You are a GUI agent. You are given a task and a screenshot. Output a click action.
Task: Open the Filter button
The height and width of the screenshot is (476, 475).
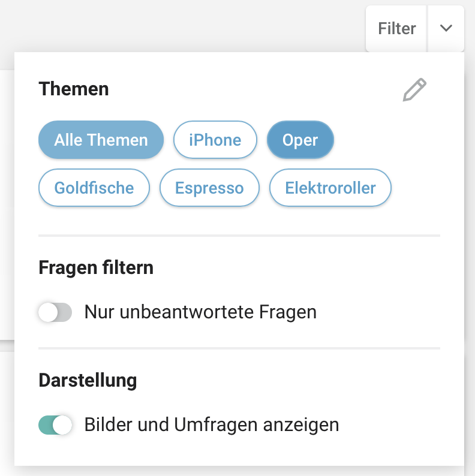click(x=396, y=29)
